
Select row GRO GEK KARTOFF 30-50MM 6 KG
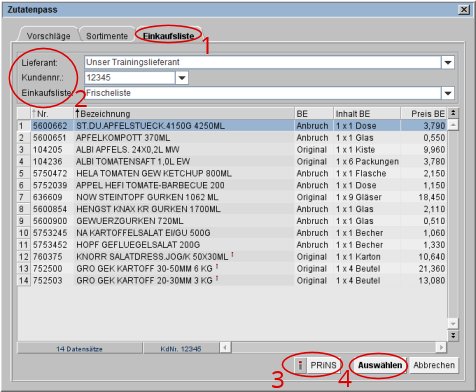point(232,268)
